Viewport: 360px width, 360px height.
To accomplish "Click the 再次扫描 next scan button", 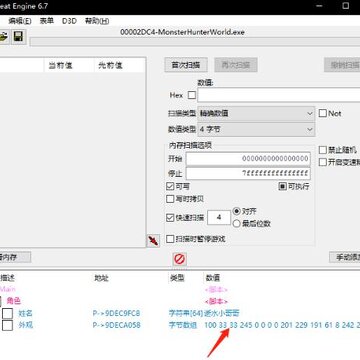I will coord(236,65).
